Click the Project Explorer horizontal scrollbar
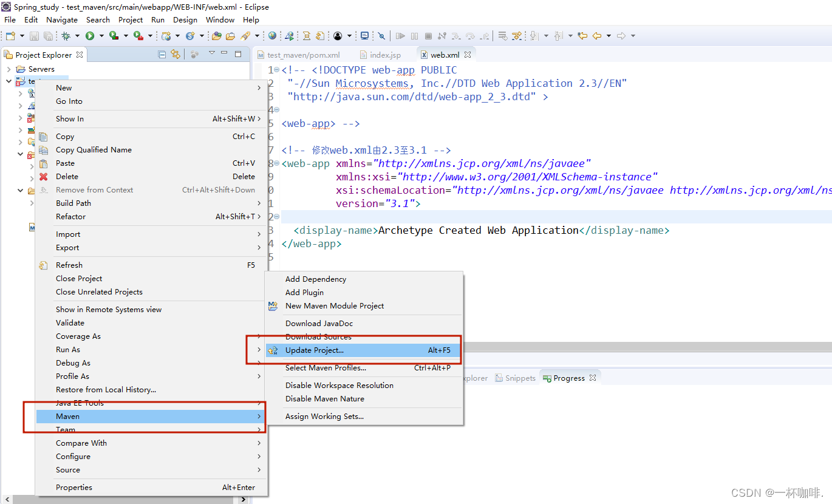Viewport: 832px width, 504px height. (x=121, y=499)
